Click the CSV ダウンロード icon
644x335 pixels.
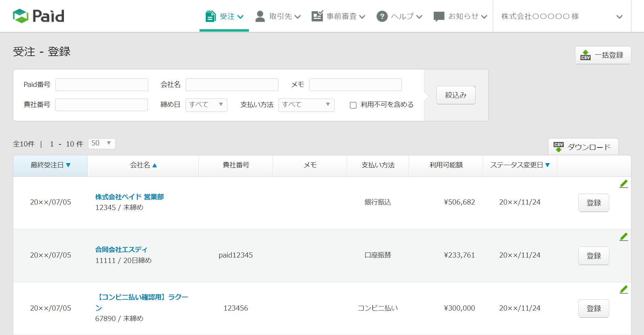[558, 147]
